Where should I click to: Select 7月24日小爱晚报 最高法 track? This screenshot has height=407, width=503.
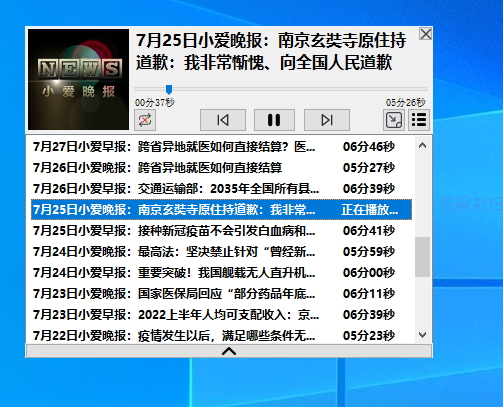pyautogui.click(x=221, y=252)
